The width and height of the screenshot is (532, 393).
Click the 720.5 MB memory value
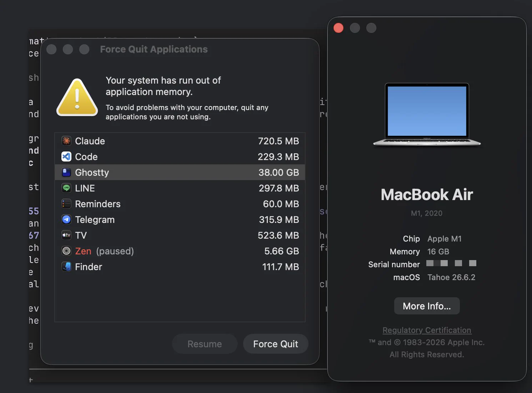coord(278,141)
